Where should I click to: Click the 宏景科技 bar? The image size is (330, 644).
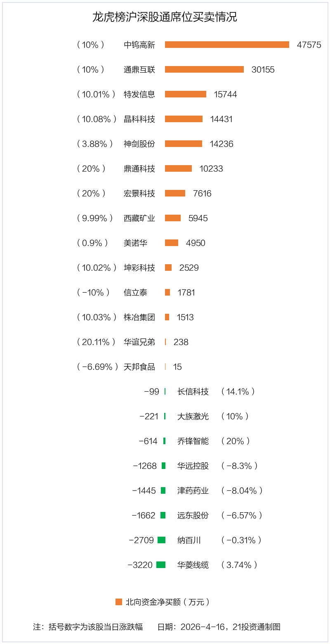(175, 193)
